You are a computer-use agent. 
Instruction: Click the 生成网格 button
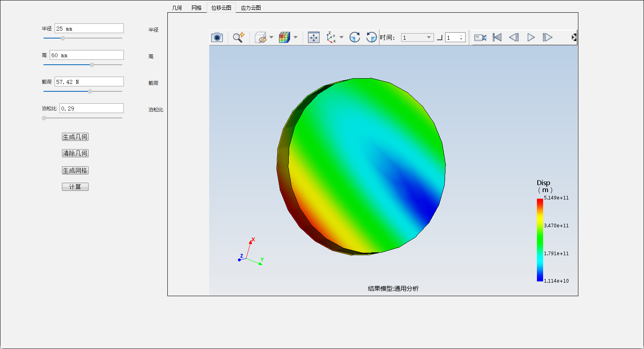tap(75, 170)
